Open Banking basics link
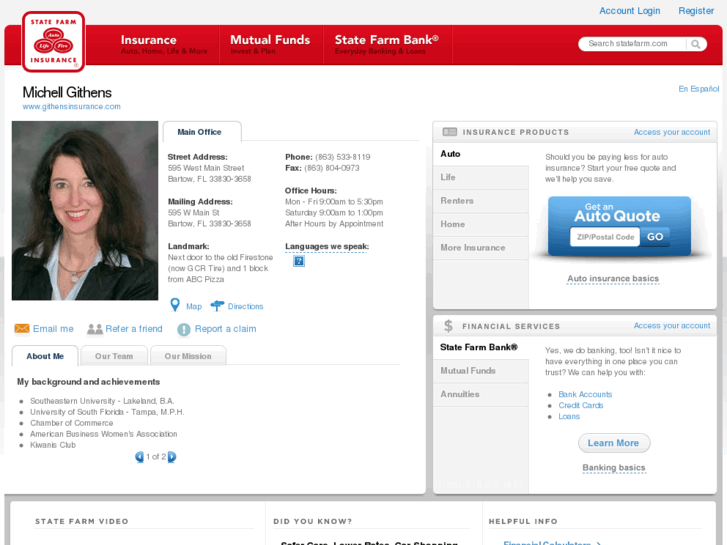The image size is (727, 545). [614, 468]
